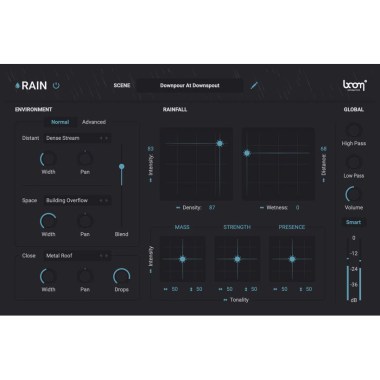Click the Boom Library logo
This screenshot has width=380, height=380.
tap(355, 85)
